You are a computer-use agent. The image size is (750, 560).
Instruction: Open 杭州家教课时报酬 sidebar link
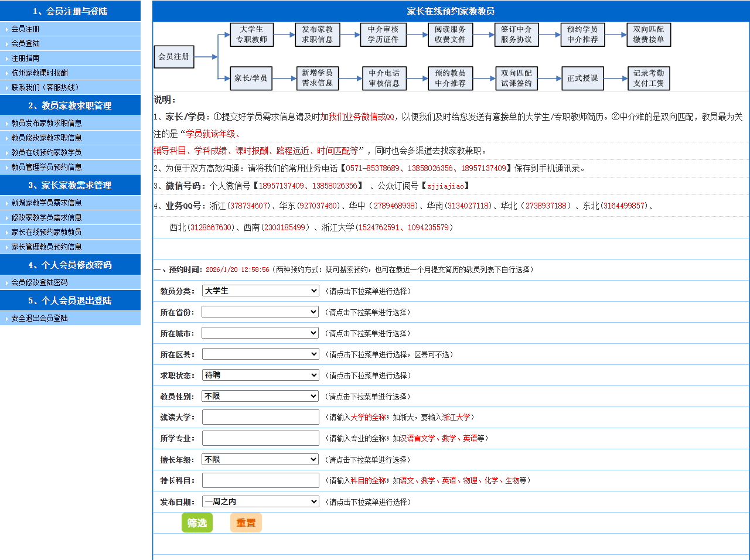40,73
